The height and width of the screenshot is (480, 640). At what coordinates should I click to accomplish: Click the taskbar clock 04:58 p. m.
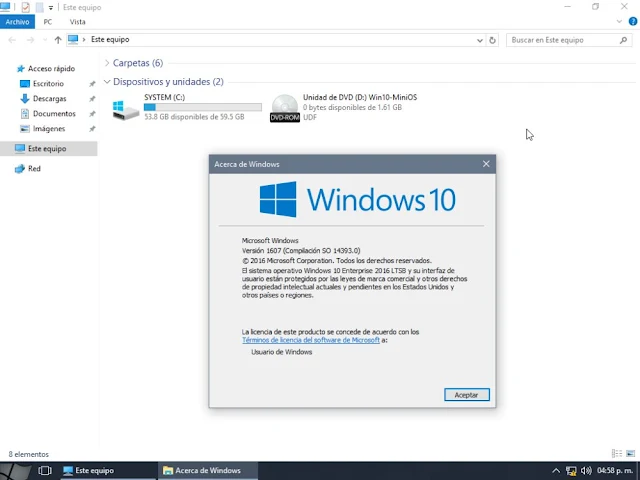(x=615, y=471)
